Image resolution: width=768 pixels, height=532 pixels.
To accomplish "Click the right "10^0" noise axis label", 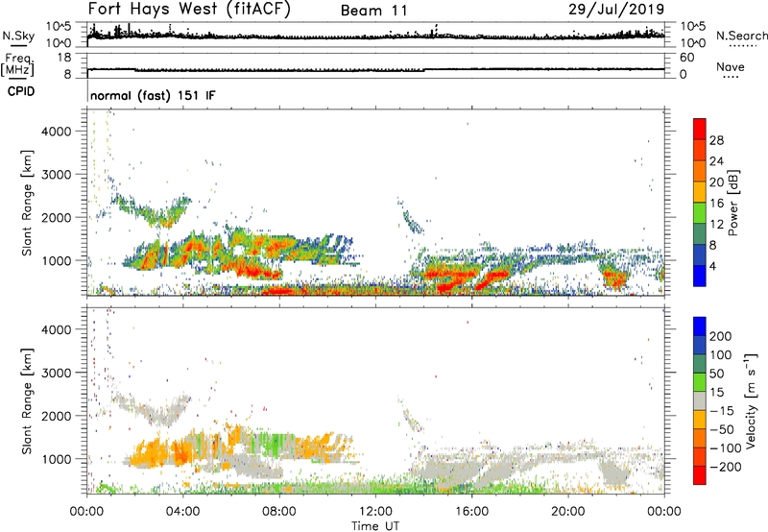I will [x=692, y=43].
